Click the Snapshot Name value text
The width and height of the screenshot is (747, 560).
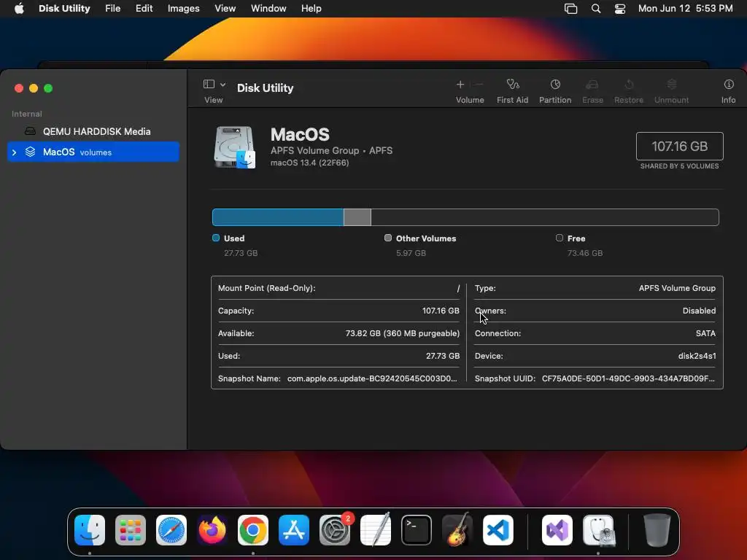tap(372, 378)
